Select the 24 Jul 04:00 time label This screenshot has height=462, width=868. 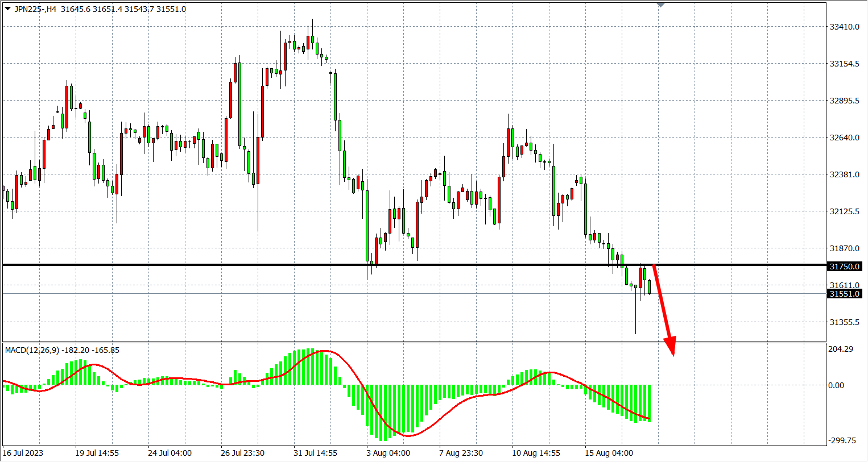click(170, 453)
